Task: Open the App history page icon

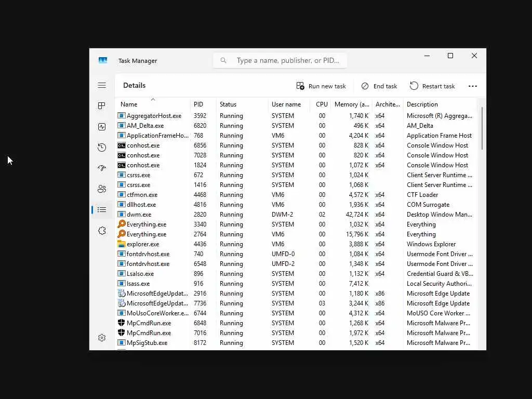Action: (x=102, y=147)
